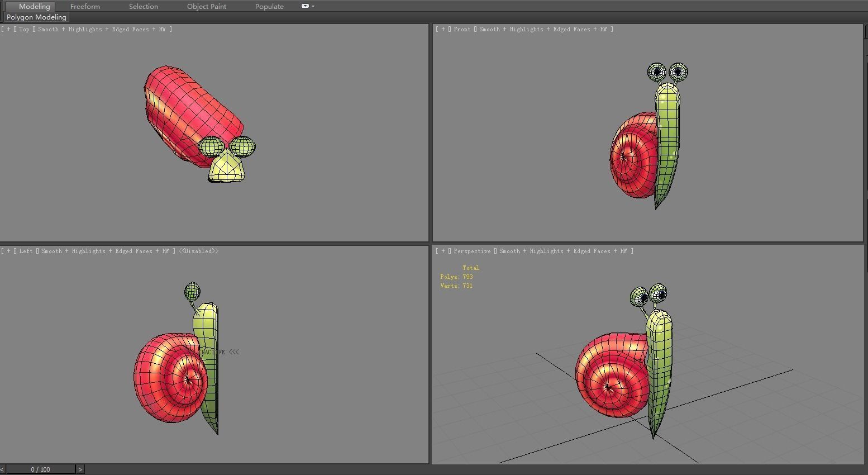Open the Perspective viewport shading label menu
Image resolution: width=868 pixels, height=475 pixels.
(563, 251)
